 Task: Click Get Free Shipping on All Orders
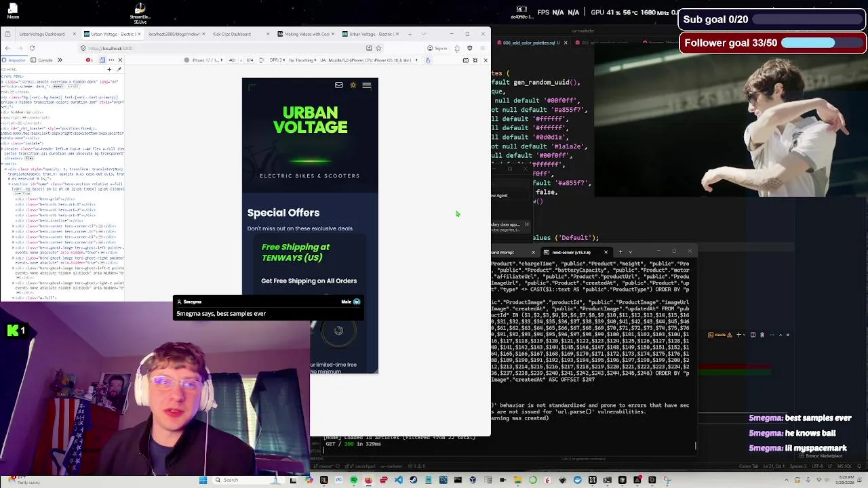[309, 281]
